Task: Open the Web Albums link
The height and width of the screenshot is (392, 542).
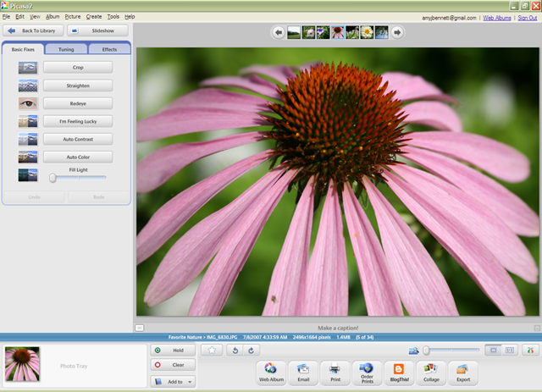Action: (497, 17)
